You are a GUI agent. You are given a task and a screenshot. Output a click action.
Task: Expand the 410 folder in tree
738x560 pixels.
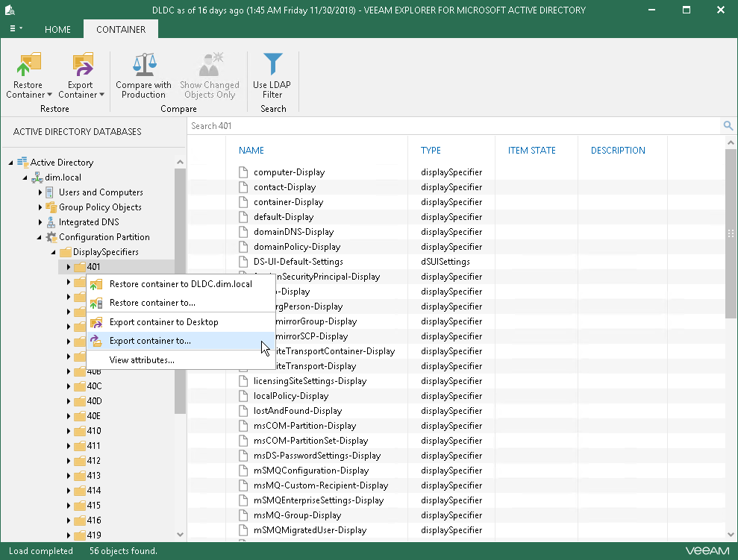click(69, 431)
